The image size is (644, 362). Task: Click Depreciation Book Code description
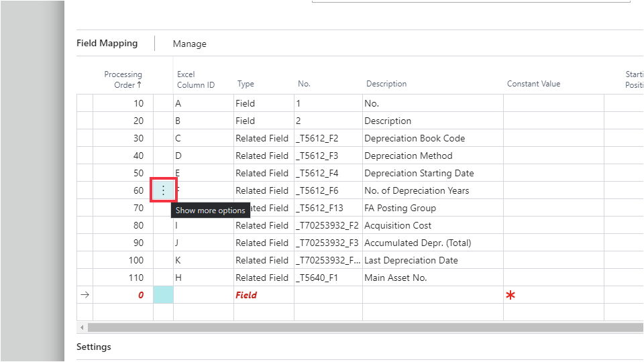click(433, 138)
